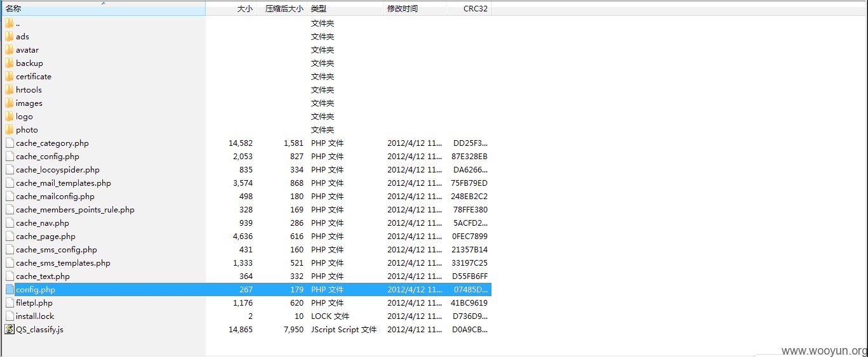Click the 'JScript Script 文件' type cell
The width and height of the screenshot is (868, 357).
click(344, 330)
